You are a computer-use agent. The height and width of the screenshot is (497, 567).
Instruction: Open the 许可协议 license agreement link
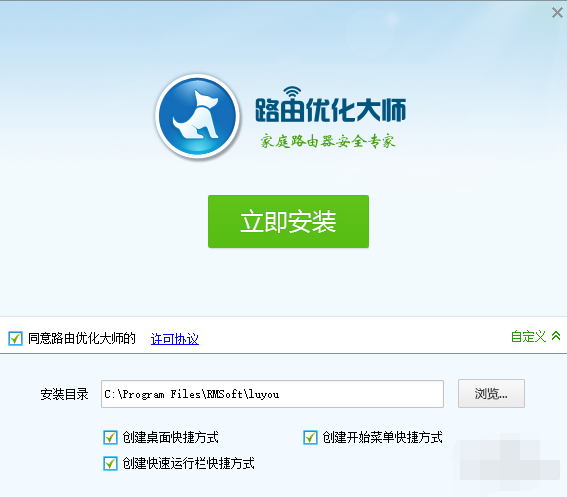[x=175, y=339]
